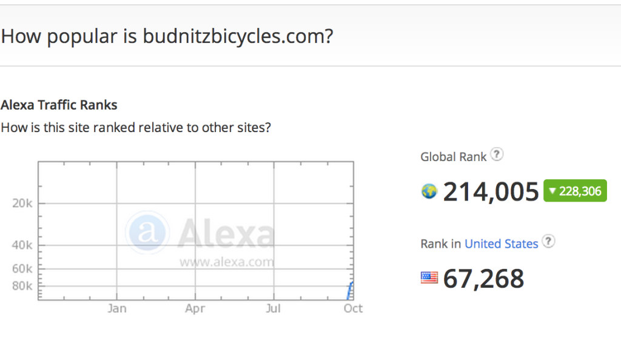This screenshot has height=364, width=621.
Task: Click the Jul label on chart axis
Action: click(x=274, y=308)
